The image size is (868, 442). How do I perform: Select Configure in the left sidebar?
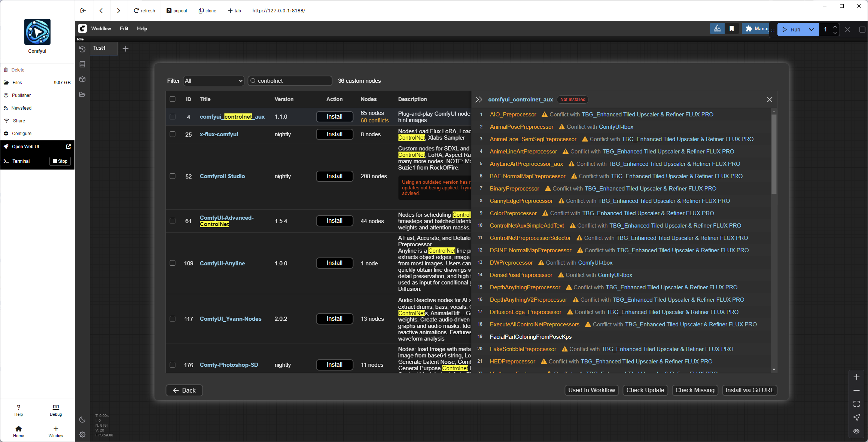coord(22,134)
